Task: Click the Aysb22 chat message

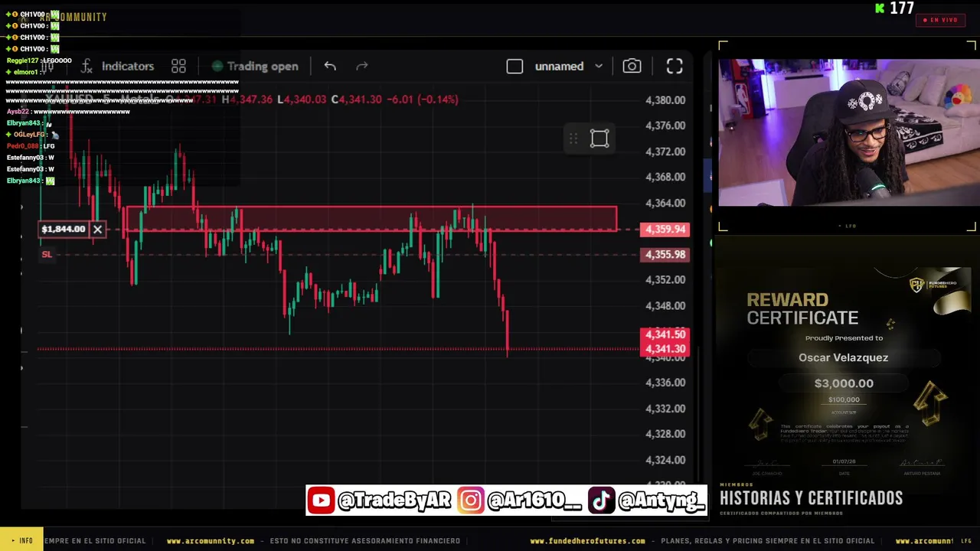Action: click(x=67, y=112)
